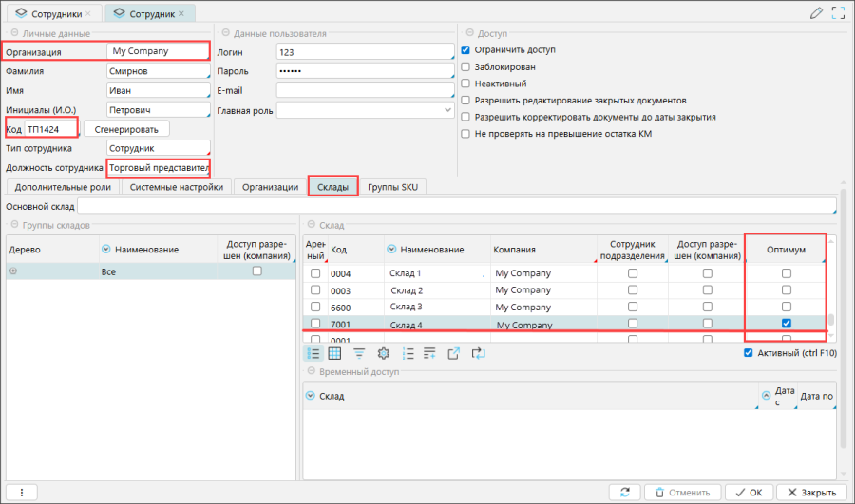The height and width of the screenshot is (504, 855).
Task: Click the Сгенерировать button
Action: (126, 128)
